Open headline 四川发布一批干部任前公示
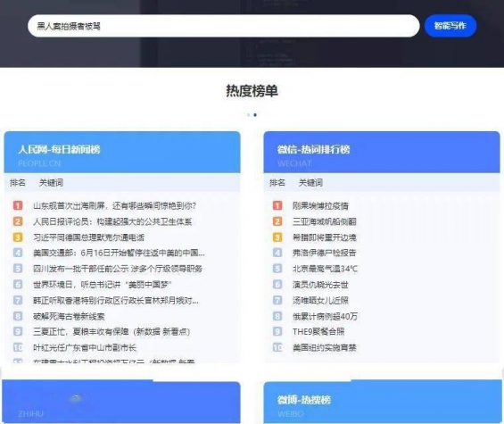Screen dimensions: 504x424 118,269
